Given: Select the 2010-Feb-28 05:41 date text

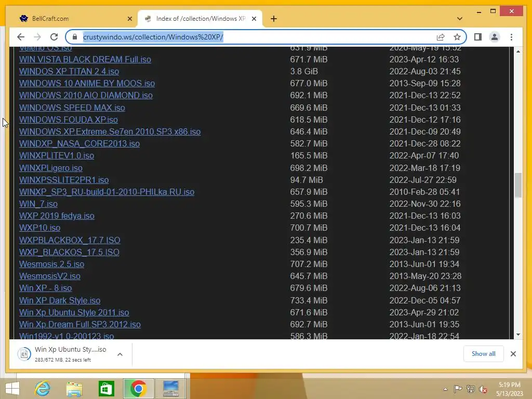Looking at the screenshot, I should click(x=424, y=192).
